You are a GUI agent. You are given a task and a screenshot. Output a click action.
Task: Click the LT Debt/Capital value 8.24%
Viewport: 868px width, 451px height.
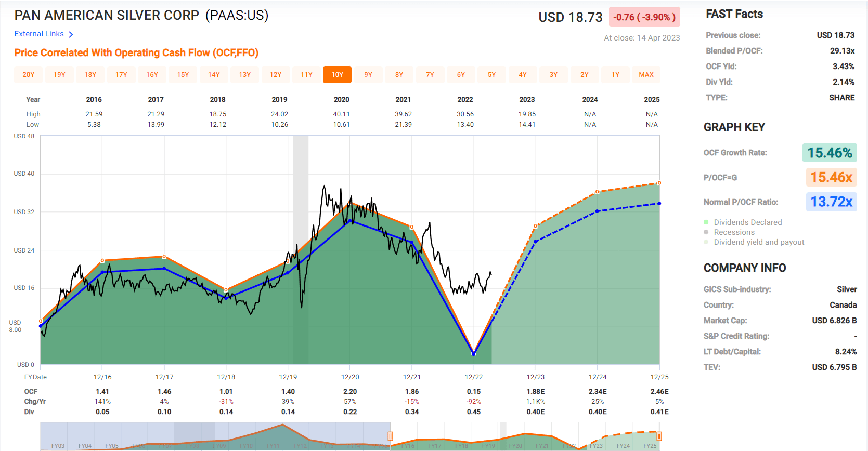(846, 352)
